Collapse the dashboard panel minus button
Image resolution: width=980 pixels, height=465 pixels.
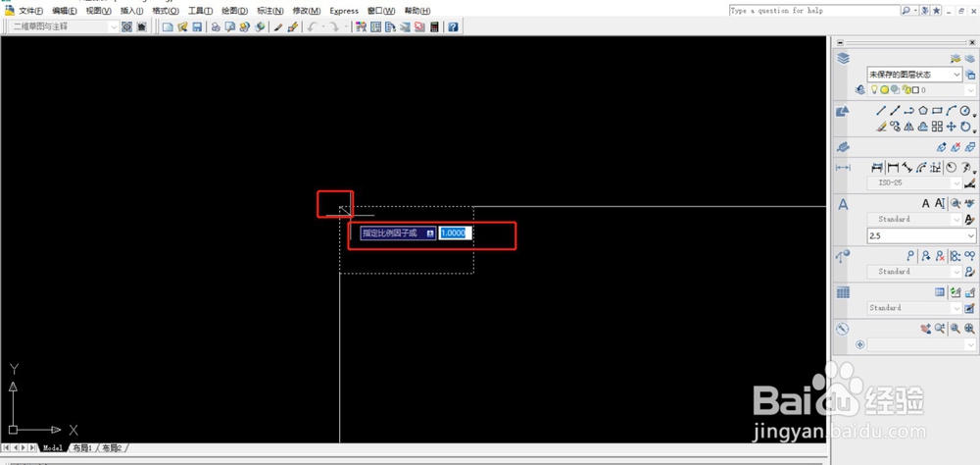[x=840, y=42]
